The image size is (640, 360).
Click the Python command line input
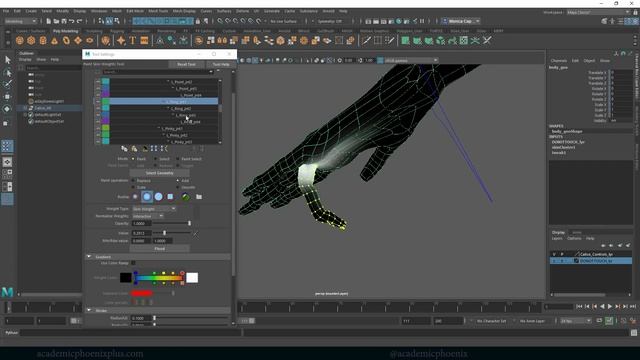[x=131, y=333]
